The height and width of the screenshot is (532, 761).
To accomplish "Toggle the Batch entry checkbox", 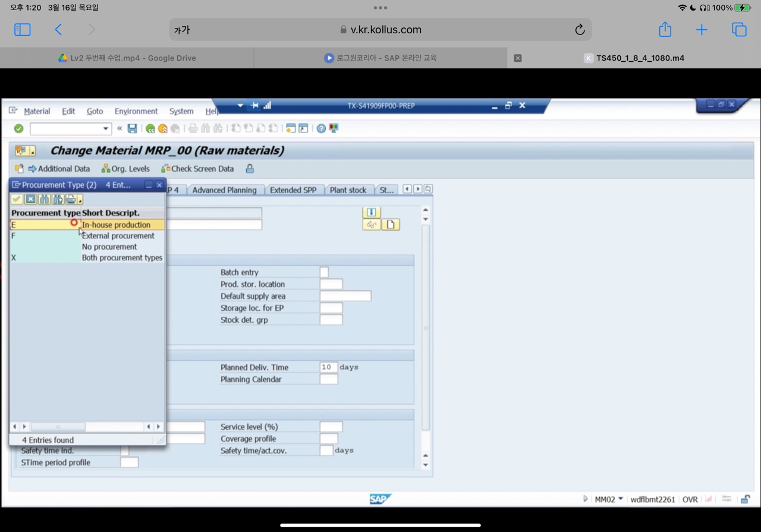I will tap(324, 272).
